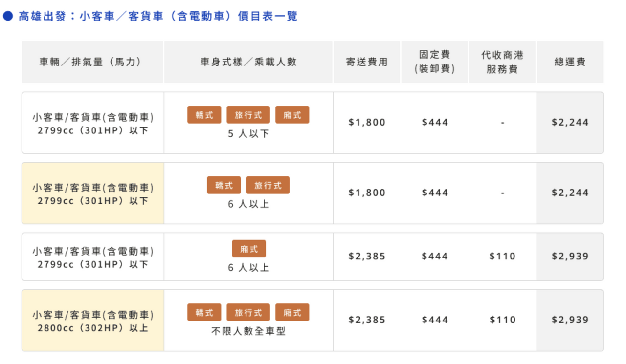Click $2,939 總運費 in third row

570,256
